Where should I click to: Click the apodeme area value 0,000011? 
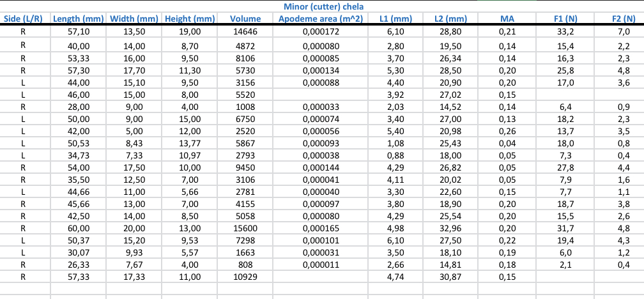(x=321, y=265)
